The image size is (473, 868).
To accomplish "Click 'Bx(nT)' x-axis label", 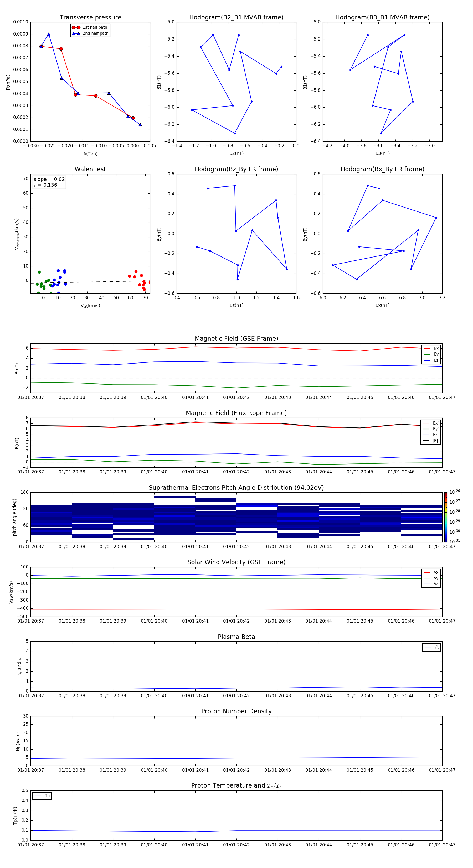I will pyautogui.click(x=382, y=305).
